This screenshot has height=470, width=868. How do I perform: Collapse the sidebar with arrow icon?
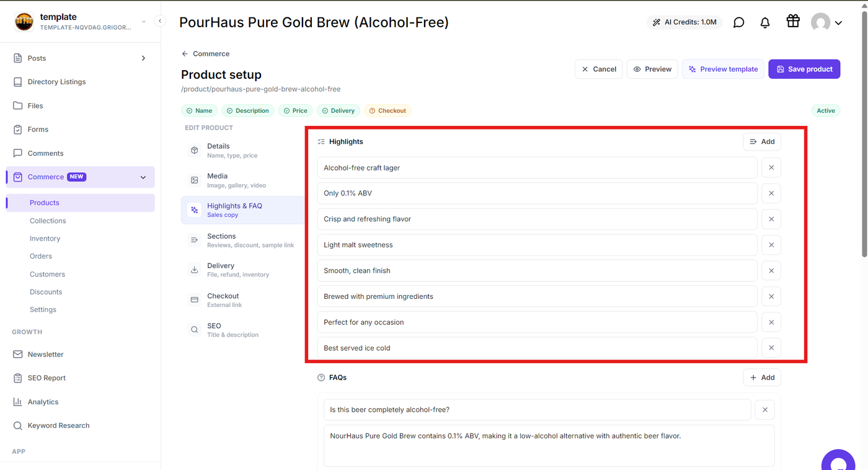click(x=160, y=21)
